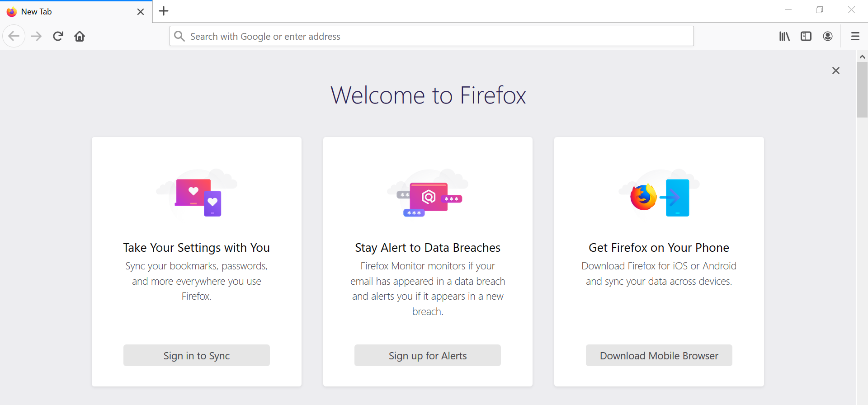Click the scrollbar up arrow
868x405 pixels.
(862, 57)
